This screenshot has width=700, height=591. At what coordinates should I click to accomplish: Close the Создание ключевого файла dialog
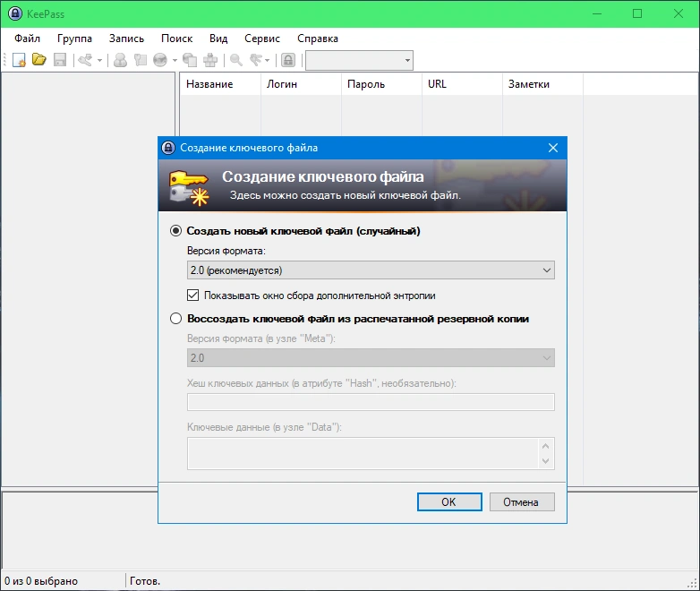click(553, 148)
